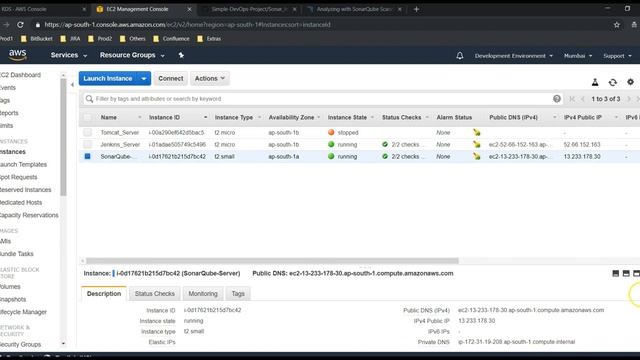Bookmark this page with the star icon

[617, 25]
